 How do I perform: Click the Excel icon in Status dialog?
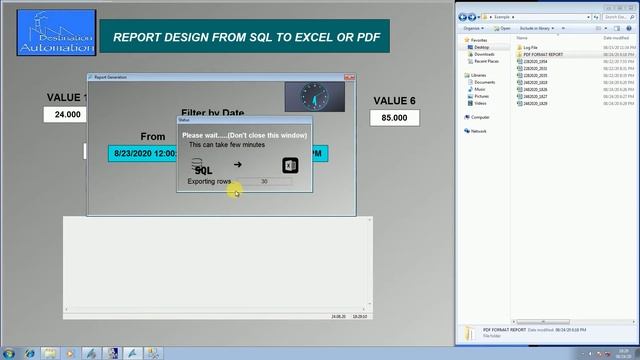coord(290,165)
